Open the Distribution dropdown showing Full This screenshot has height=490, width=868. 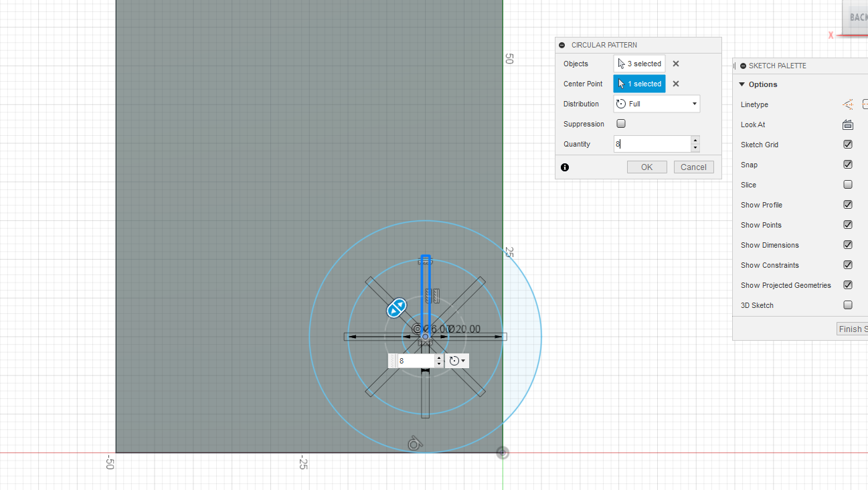click(x=657, y=104)
